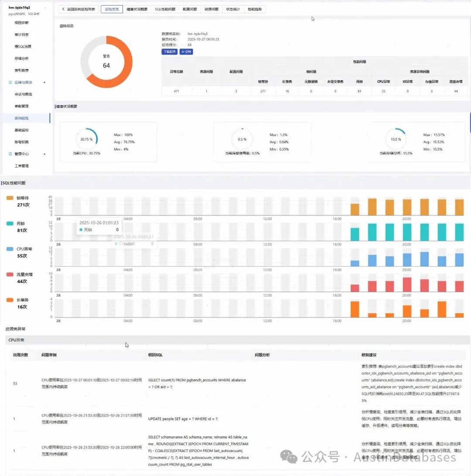Open 索引推荐 in the sidebar
The width and height of the screenshot is (471, 476).
(21, 70)
